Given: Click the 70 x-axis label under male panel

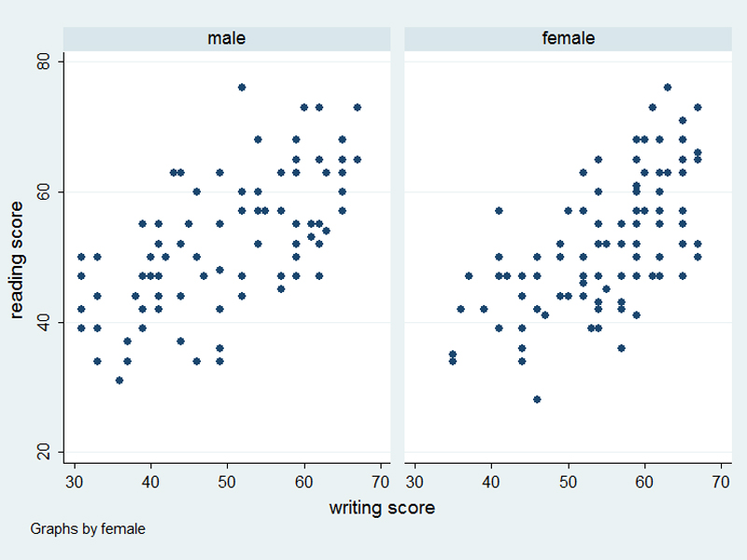Looking at the screenshot, I should pos(380,482).
